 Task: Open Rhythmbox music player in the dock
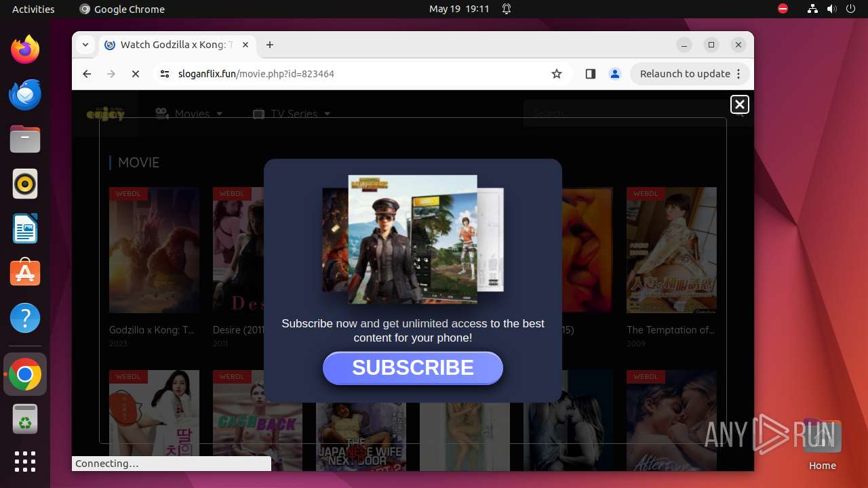[x=25, y=184]
